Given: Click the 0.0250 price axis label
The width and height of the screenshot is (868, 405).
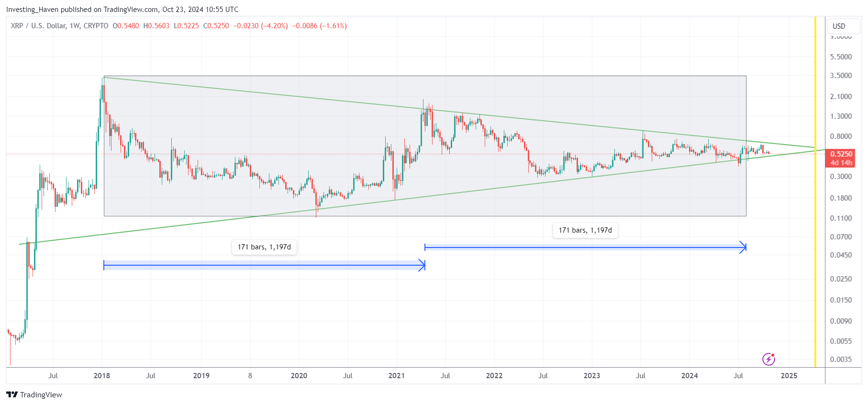Looking at the screenshot, I should coord(841,279).
